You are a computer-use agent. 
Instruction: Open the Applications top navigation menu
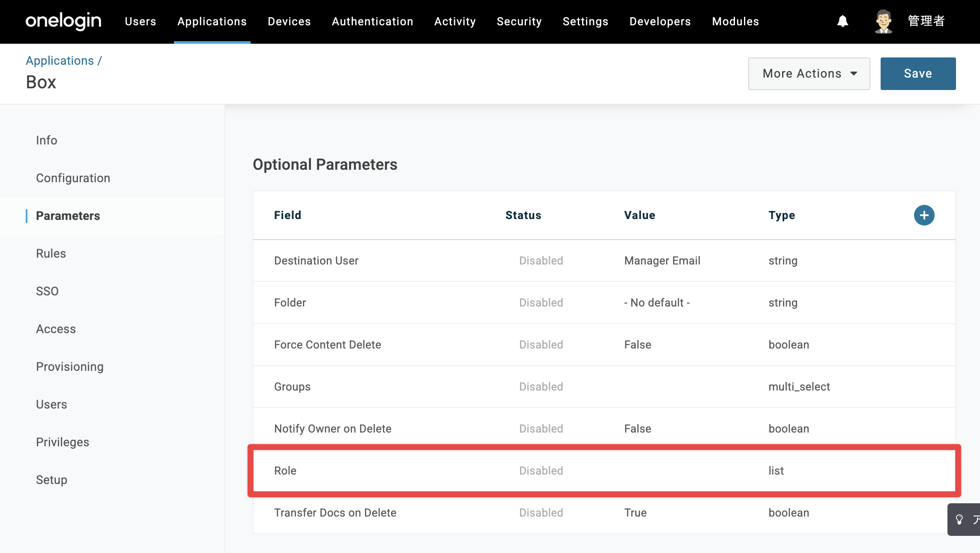[212, 21]
